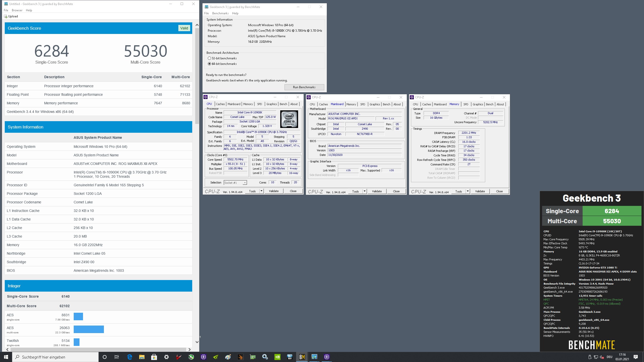Screen dimensions: 644x362
Task: Click the Upload icon in Geekbench results toolbar
Action: [x=6, y=16]
